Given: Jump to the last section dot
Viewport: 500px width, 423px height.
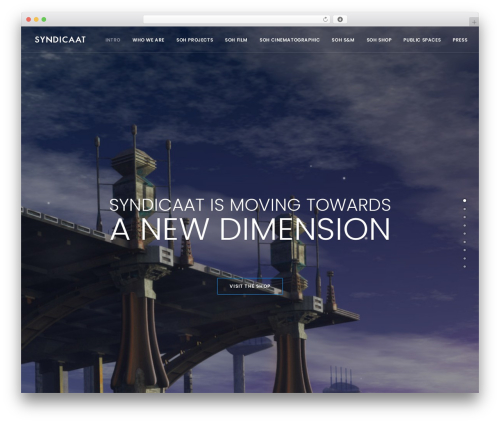Looking at the screenshot, I should point(464,267).
